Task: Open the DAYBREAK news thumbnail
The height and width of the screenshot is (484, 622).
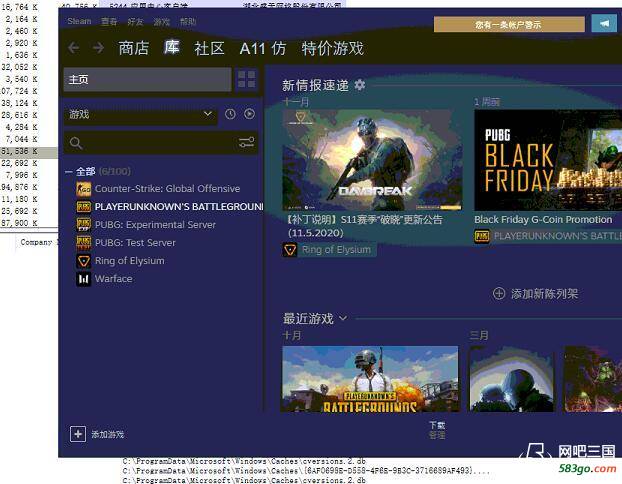Action: [x=372, y=160]
